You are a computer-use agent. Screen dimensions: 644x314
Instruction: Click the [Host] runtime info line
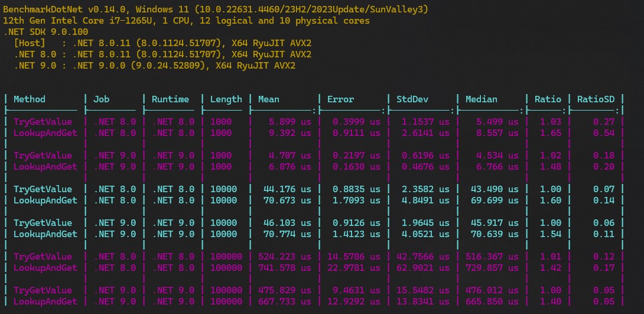click(162, 43)
